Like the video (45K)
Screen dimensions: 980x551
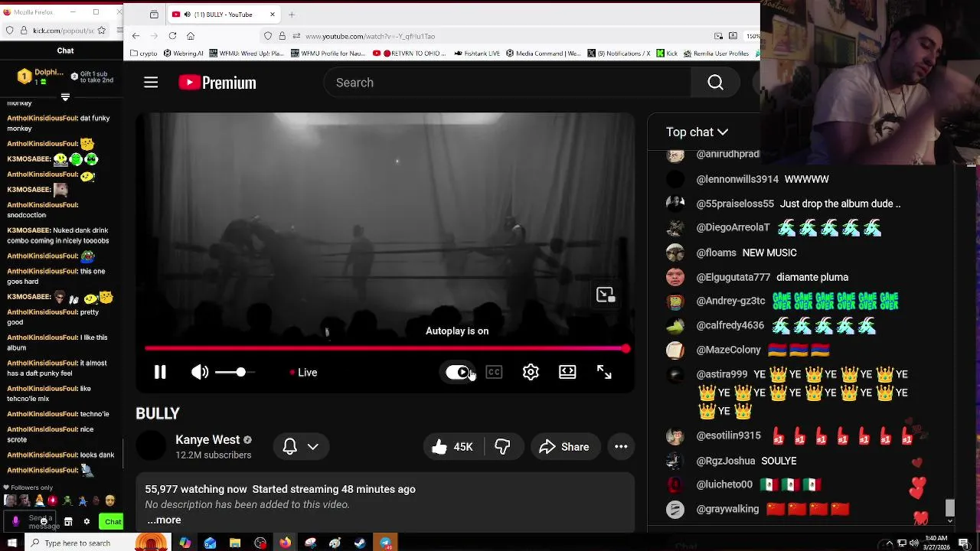(x=453, y=447)
